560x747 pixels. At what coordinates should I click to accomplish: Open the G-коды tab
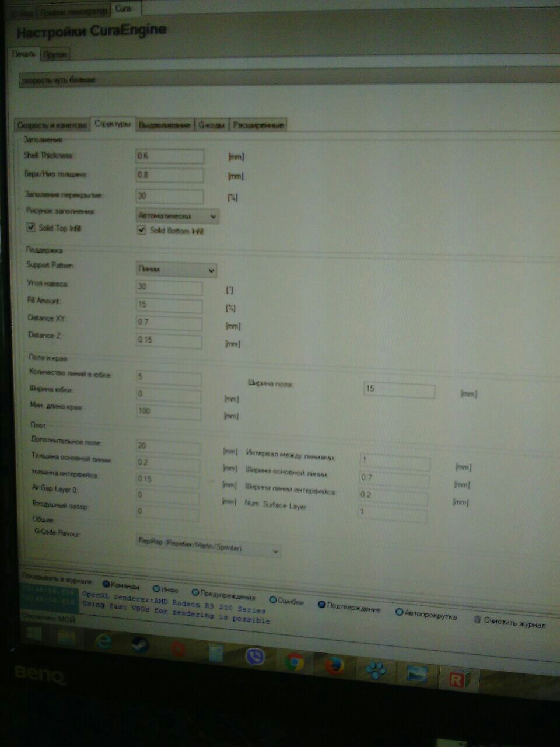coord(211,125)
